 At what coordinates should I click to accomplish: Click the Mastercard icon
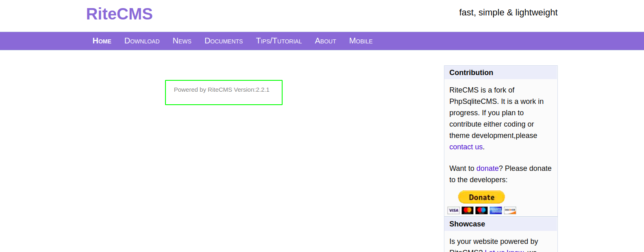coord(468,210)
